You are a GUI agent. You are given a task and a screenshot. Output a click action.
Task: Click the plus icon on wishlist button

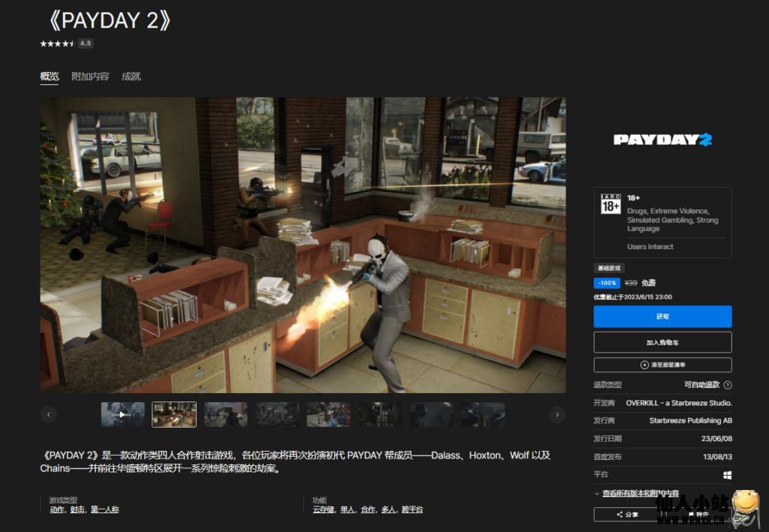pyautogui.click(x=644, y=365)
